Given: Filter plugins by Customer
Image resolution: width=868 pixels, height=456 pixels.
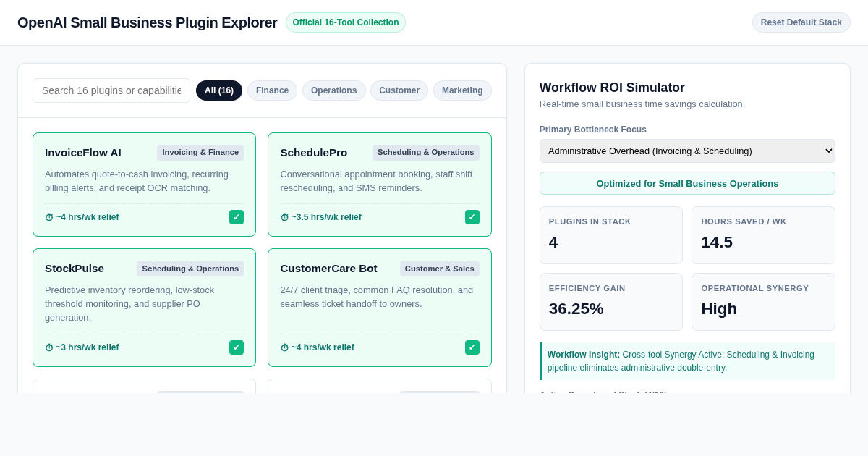Looking at the screenshot, I should [399, 90].
